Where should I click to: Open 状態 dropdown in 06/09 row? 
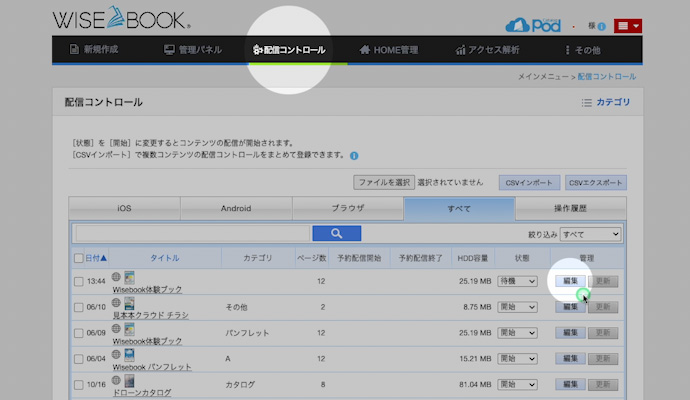pos(517,333)
